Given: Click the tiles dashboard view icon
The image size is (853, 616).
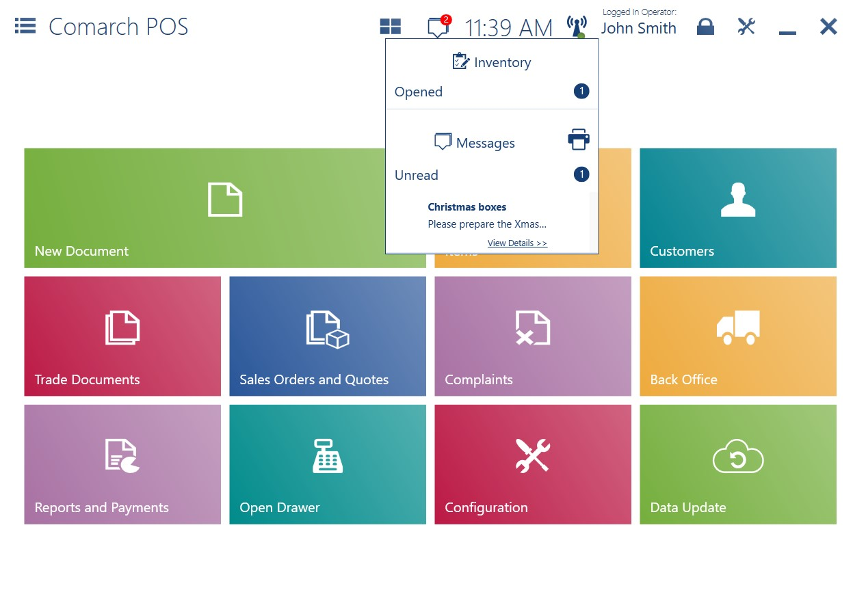Looking at the screenshot, I should pyautogui.click(x=391, y=27).
